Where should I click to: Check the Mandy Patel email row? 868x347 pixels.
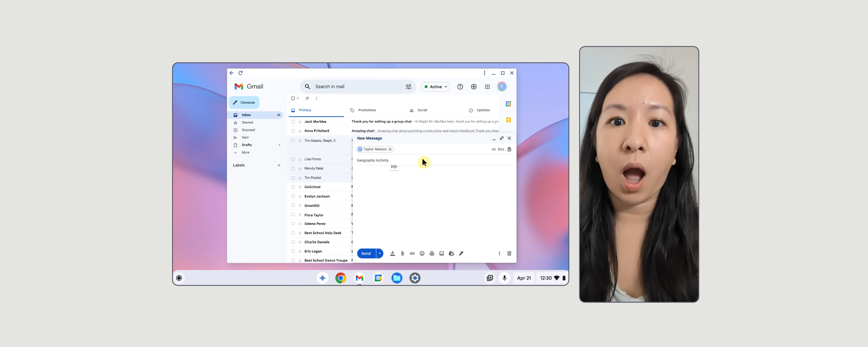point(293,169)
